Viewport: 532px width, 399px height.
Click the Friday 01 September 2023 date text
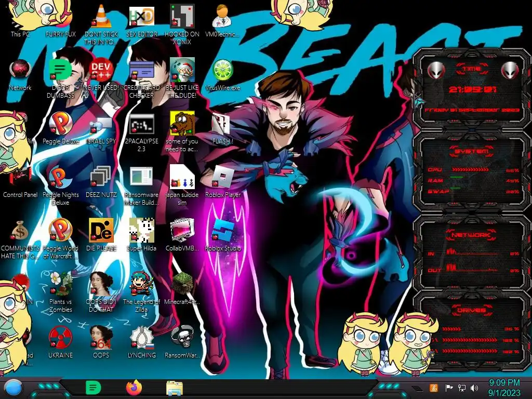(472, 110)
